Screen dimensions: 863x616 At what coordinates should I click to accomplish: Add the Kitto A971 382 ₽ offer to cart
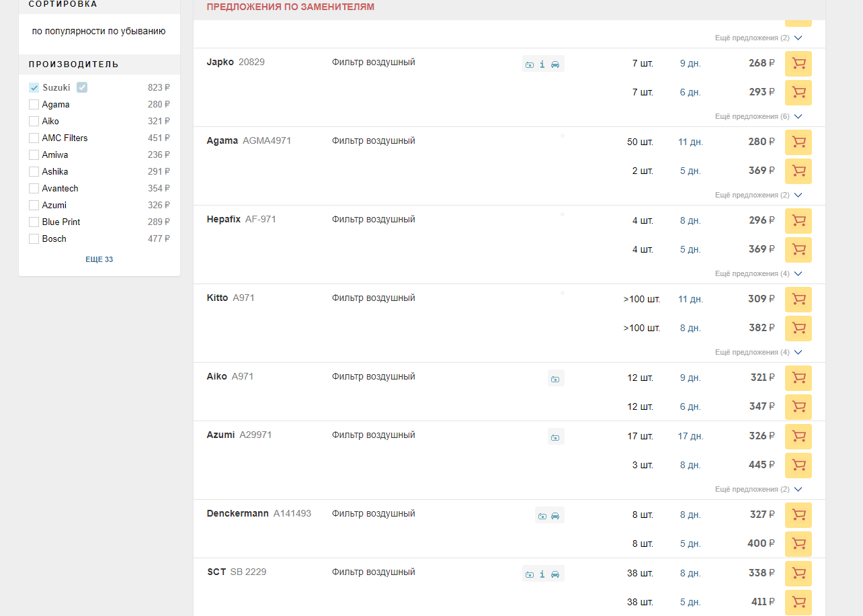pos(798,328)
